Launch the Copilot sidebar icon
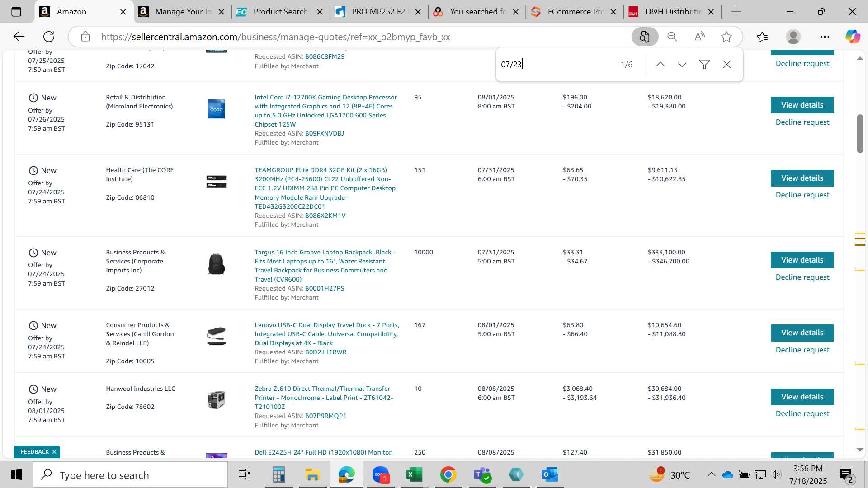Screen dimensions: 868x488 point(853,37)
